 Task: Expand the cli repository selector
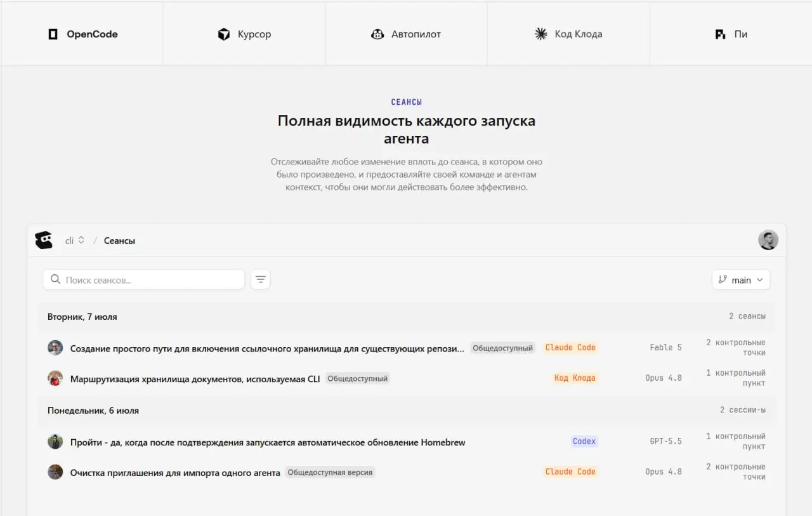click(75, 241)
